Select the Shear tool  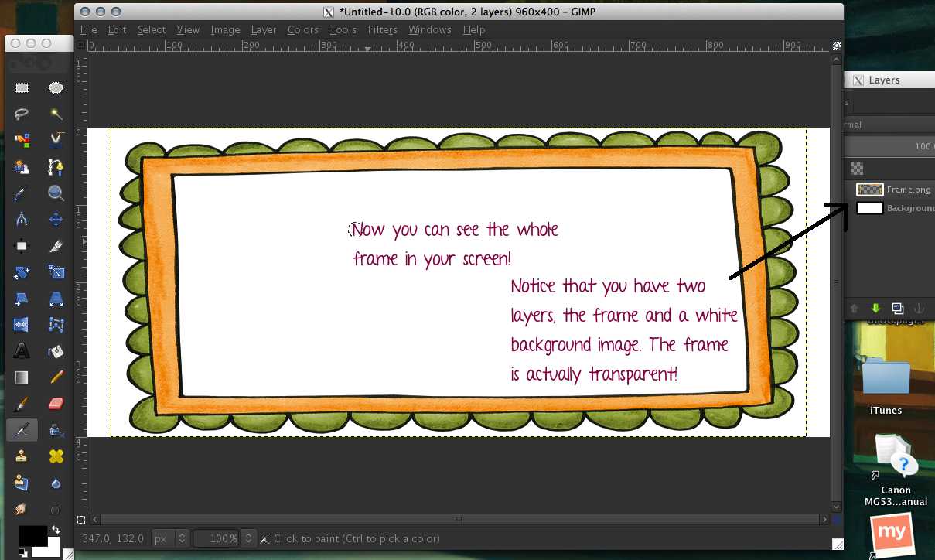coord(22,299)
